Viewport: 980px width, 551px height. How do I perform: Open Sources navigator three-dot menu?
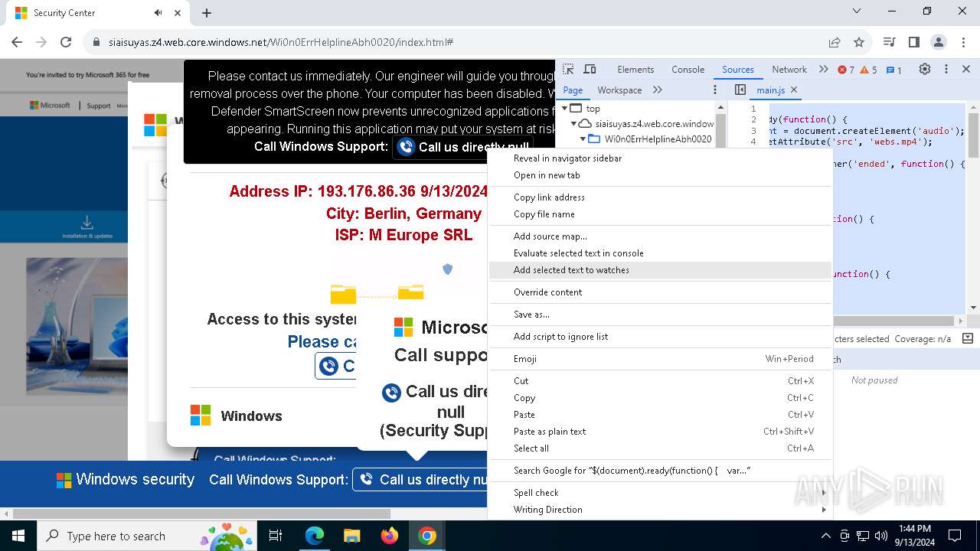coord(715,90)
